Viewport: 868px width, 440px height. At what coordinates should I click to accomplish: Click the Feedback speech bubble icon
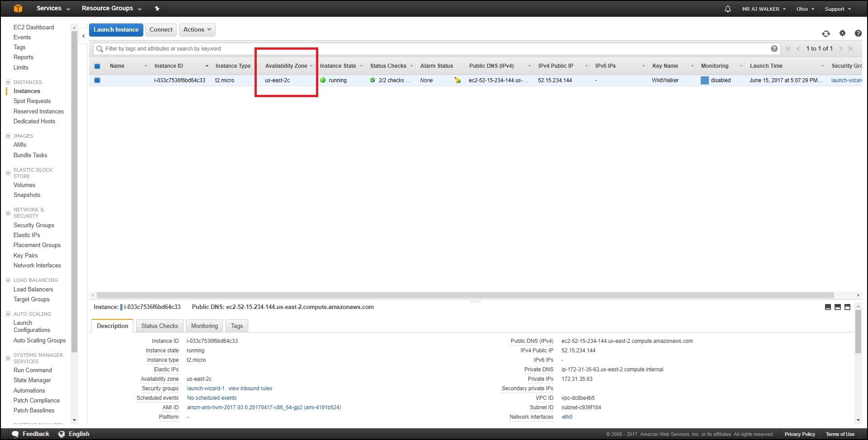[15, 434]
